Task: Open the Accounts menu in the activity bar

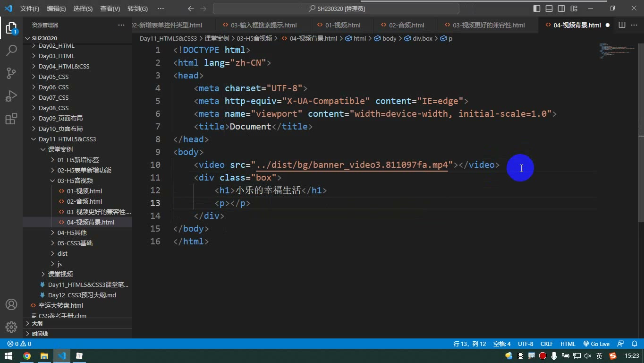Action: coord(11,304)
